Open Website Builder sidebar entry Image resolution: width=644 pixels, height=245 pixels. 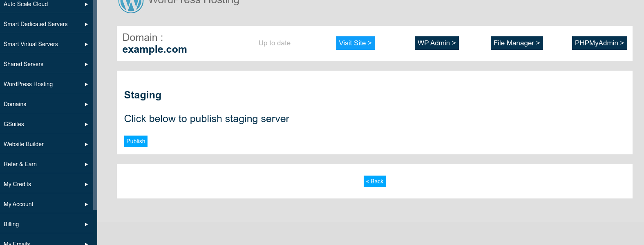tap(24, 144)
